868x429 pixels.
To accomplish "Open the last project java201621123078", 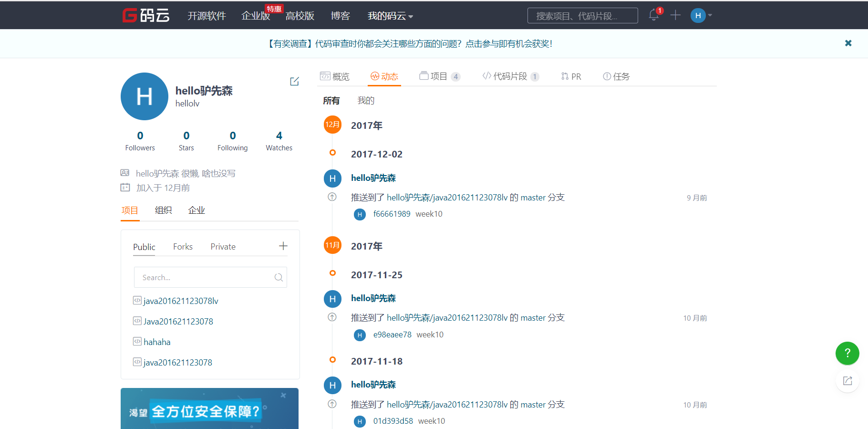I will pos(178,363).
